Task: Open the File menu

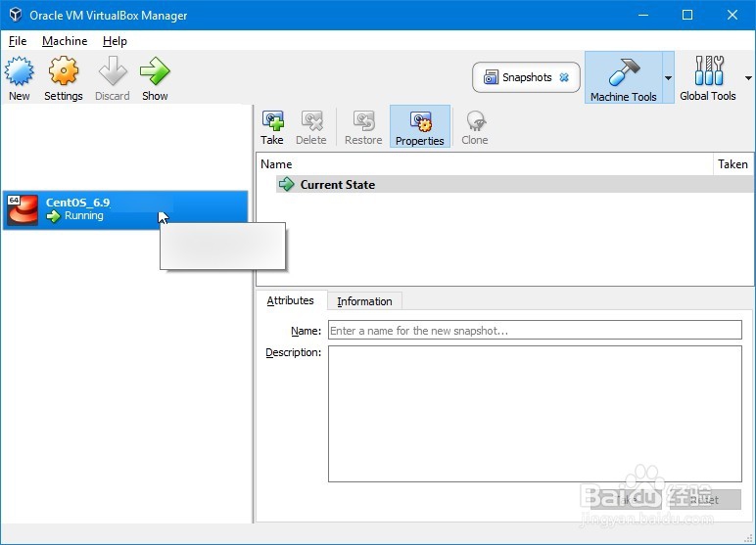Action: click(18, 41)
